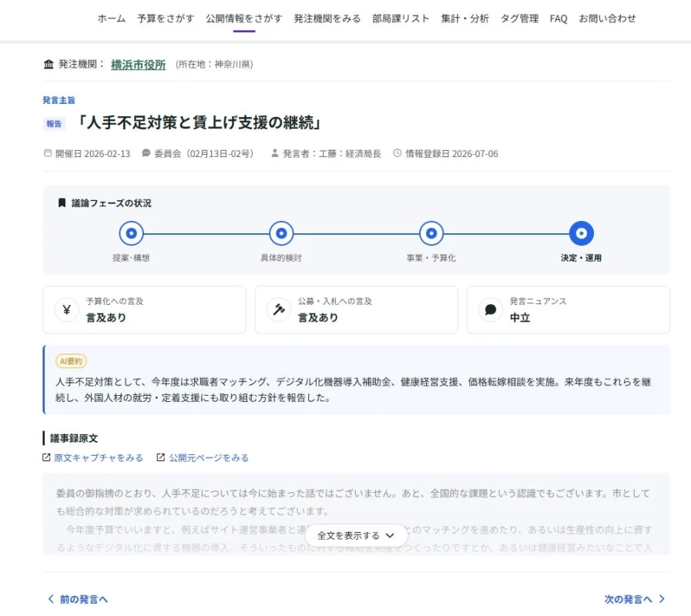This screenshot has width=691, height=616.
Task: Click the speech bubble icon next to 委員会
Action: coord(146,153)
